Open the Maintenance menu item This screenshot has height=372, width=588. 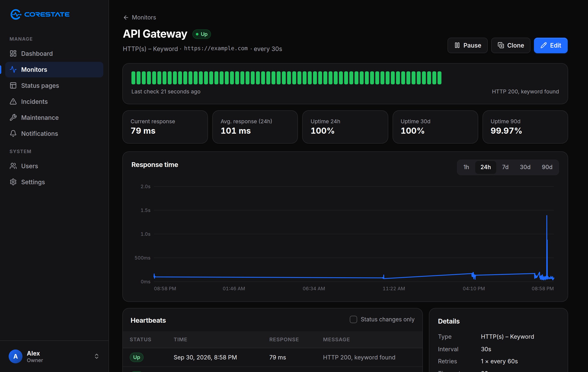54,117
